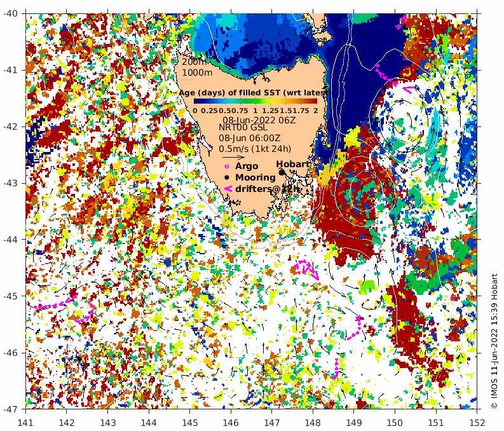Click the '200m' depth contour label
This screenshot has width=504, height=431.
[x=194, y=62]
